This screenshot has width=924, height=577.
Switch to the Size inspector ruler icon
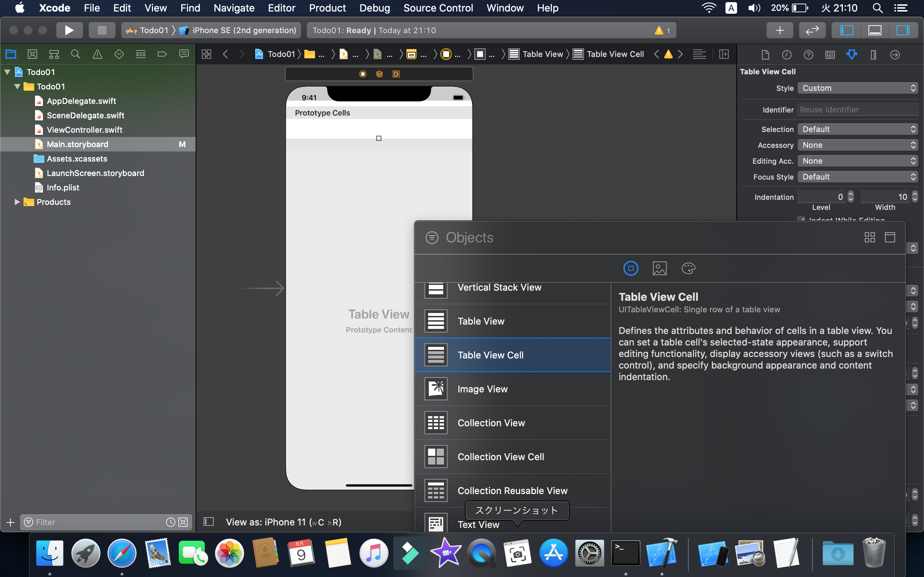(873, 54)
